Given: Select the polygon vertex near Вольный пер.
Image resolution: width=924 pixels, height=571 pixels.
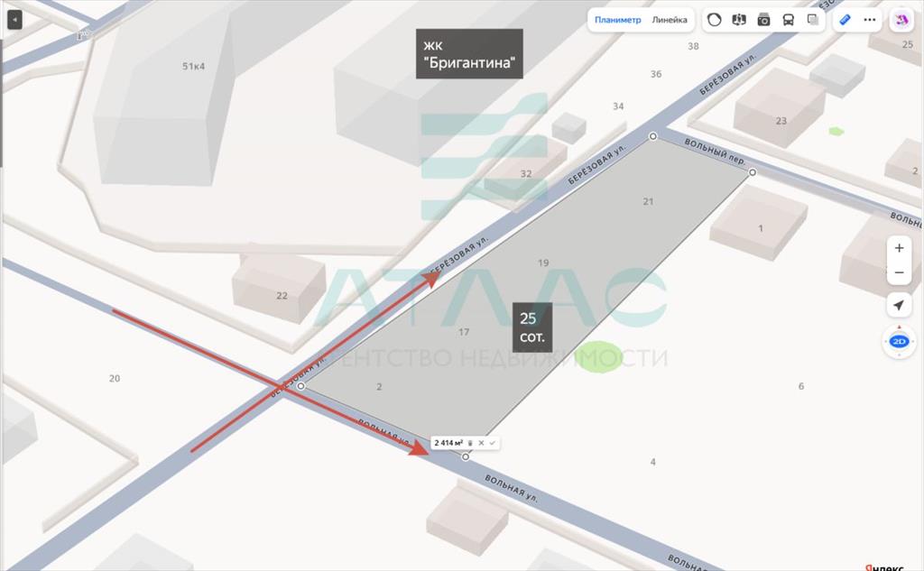Looking at the screenshot, I should tap(753, 172).
